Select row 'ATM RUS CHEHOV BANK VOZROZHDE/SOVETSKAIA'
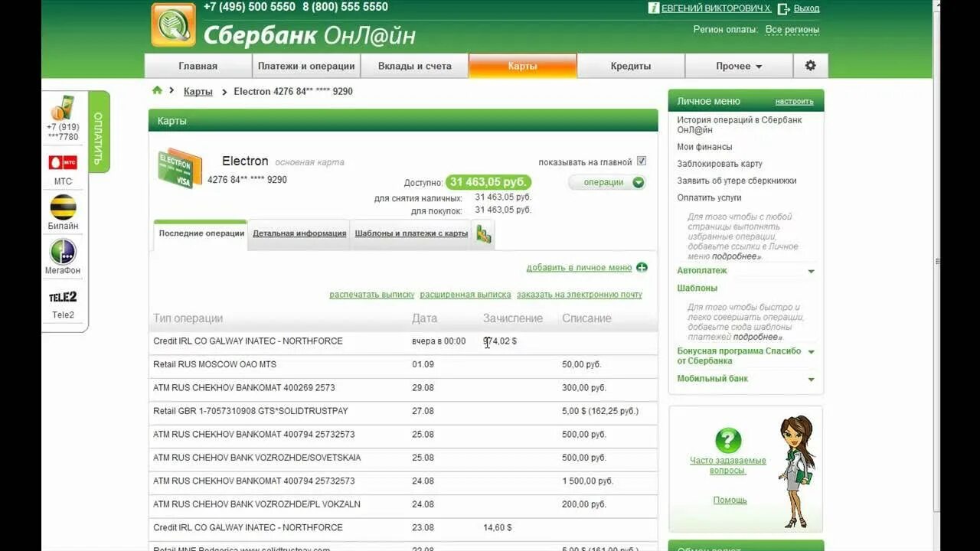Image resolution: width=980 pixels, height=551 pixels. pyautogui.click(x=403, y=458)
